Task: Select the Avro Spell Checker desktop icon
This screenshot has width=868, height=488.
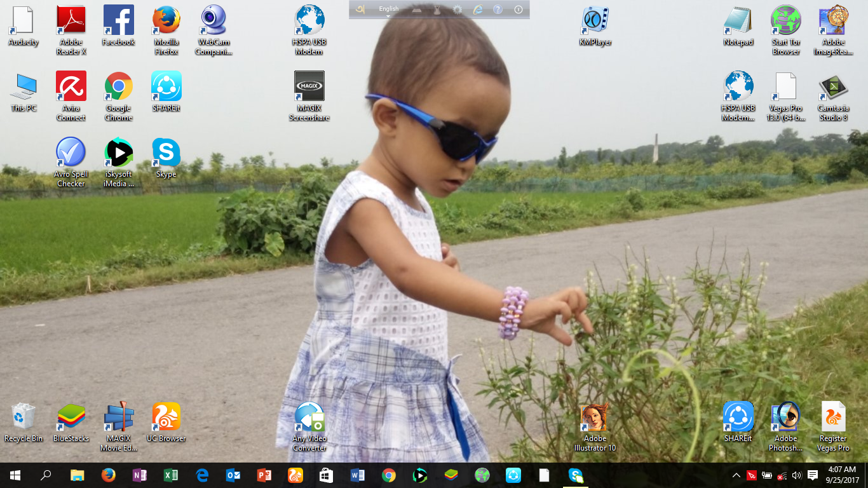Action: coord(71,163)
